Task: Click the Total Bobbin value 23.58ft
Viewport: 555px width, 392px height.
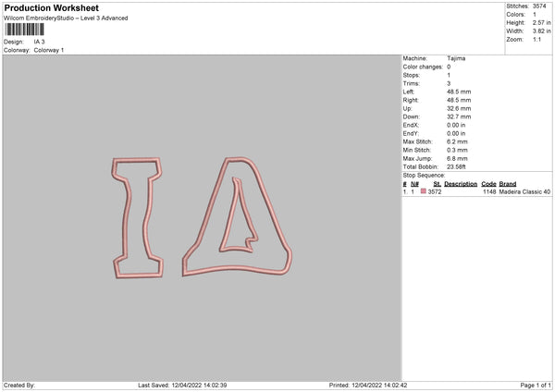Action: click(x=456, y=166)
